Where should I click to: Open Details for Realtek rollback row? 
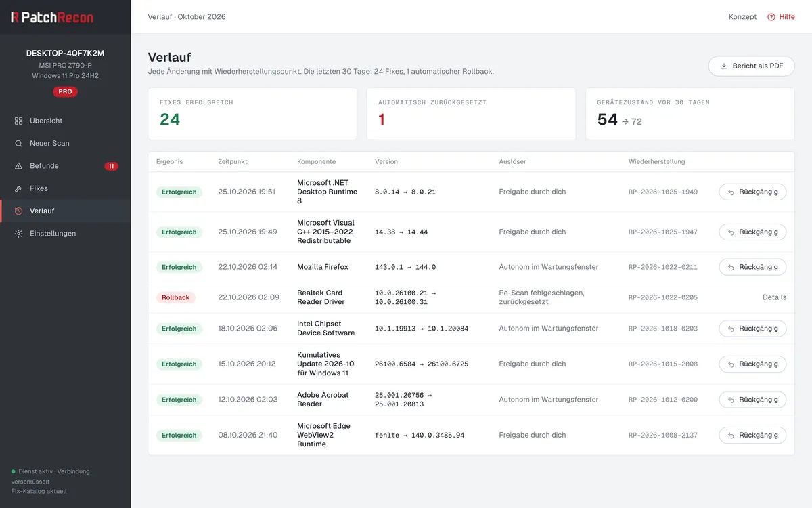pyautogui.click(x=774, y=297)
